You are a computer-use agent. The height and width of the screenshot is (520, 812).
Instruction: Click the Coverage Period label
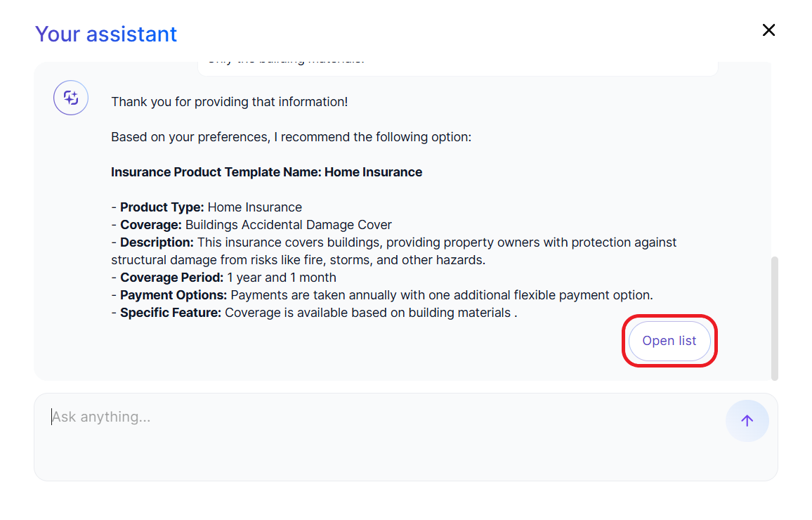point(171,278)
